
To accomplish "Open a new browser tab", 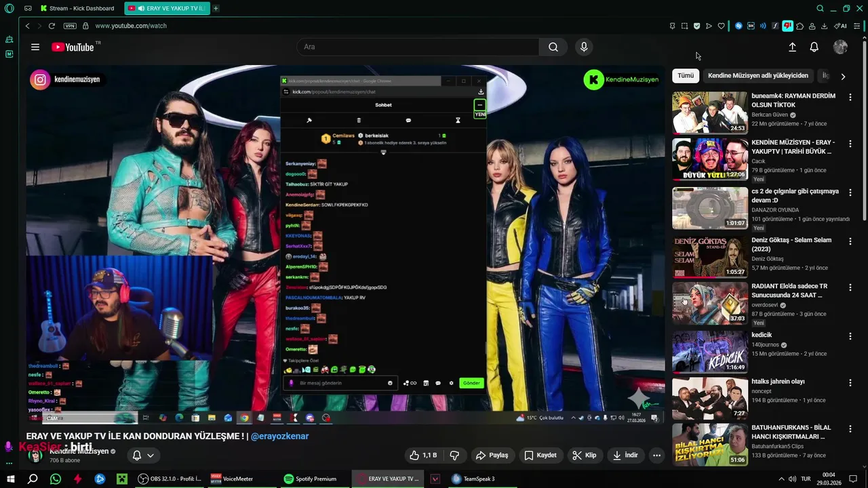I will (216, 8).
